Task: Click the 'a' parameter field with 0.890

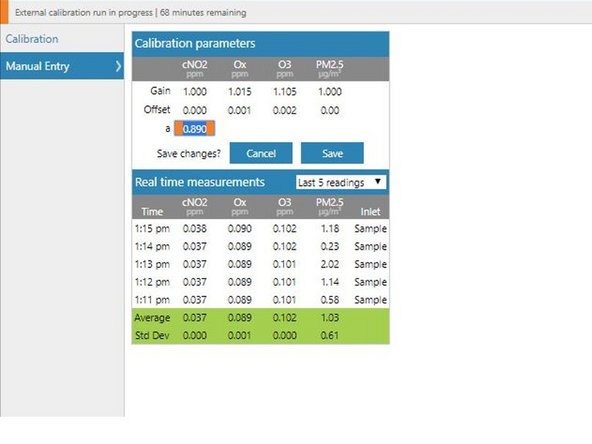Action: click(194, 129)
